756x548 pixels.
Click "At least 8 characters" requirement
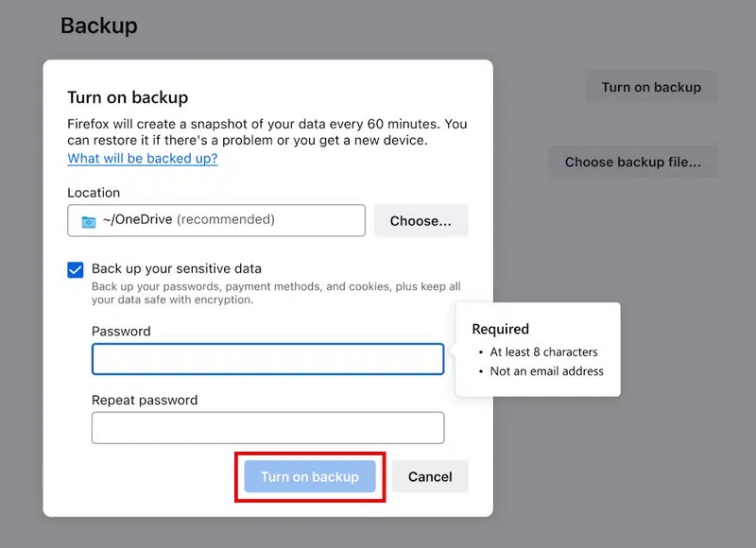[543, 351]
